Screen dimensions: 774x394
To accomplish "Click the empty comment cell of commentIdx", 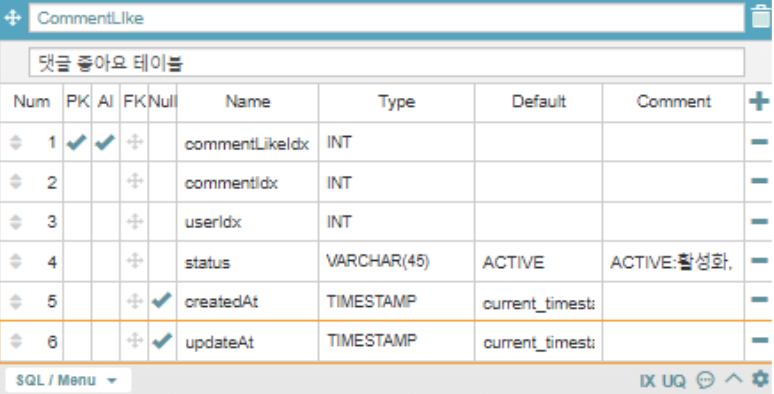I will (673, 182).
